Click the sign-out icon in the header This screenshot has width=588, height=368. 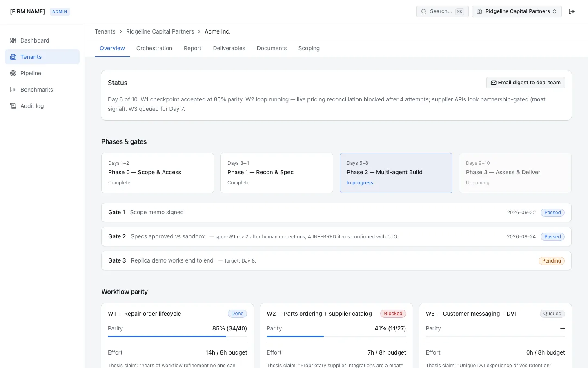click(572, 11)
